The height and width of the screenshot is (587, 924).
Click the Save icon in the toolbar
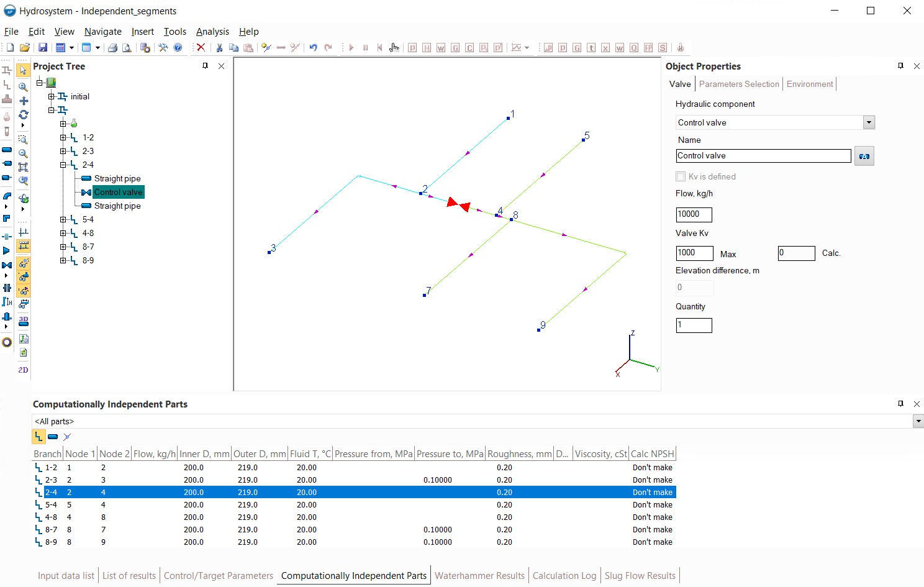[43, 48]
